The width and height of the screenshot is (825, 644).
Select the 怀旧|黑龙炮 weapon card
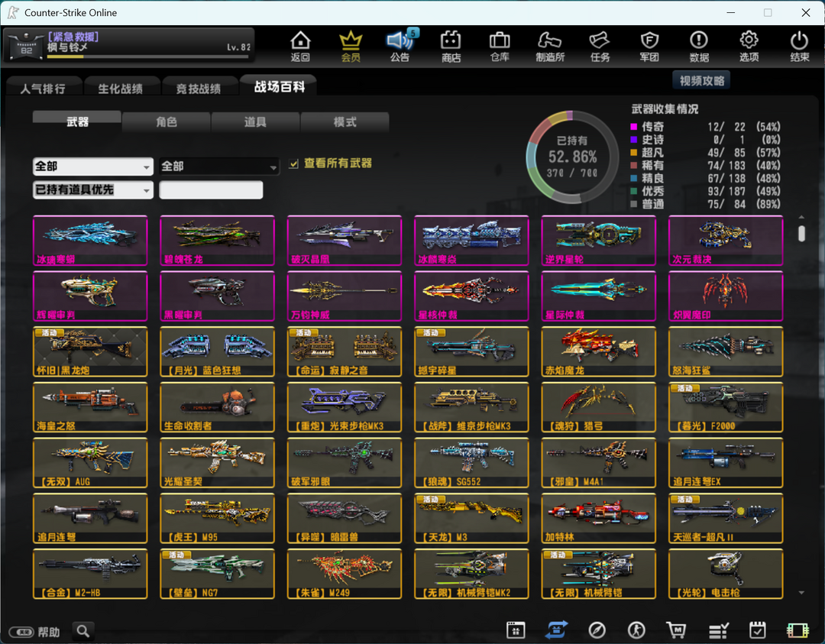tap(90, 351)
